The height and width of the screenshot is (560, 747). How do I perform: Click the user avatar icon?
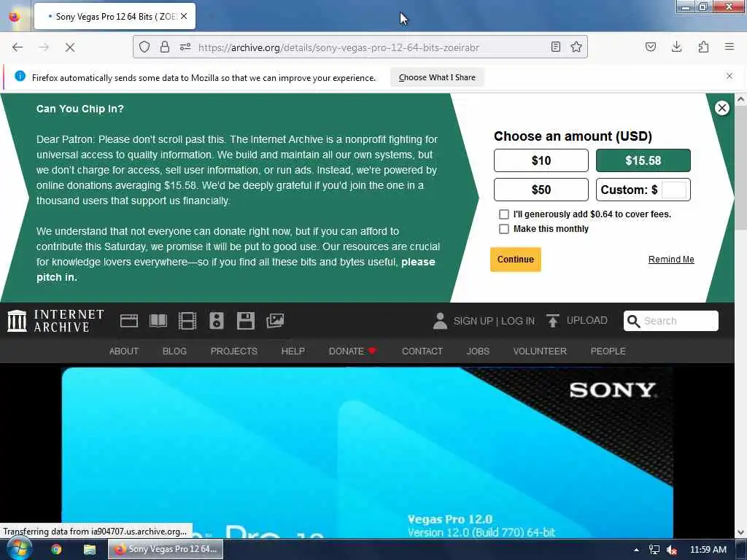coord(440,321)
